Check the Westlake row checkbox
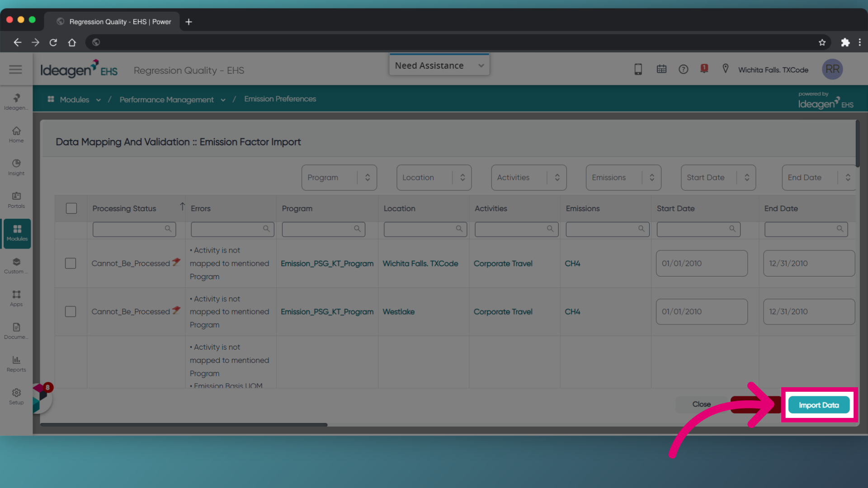 click(x=71, y=312)
